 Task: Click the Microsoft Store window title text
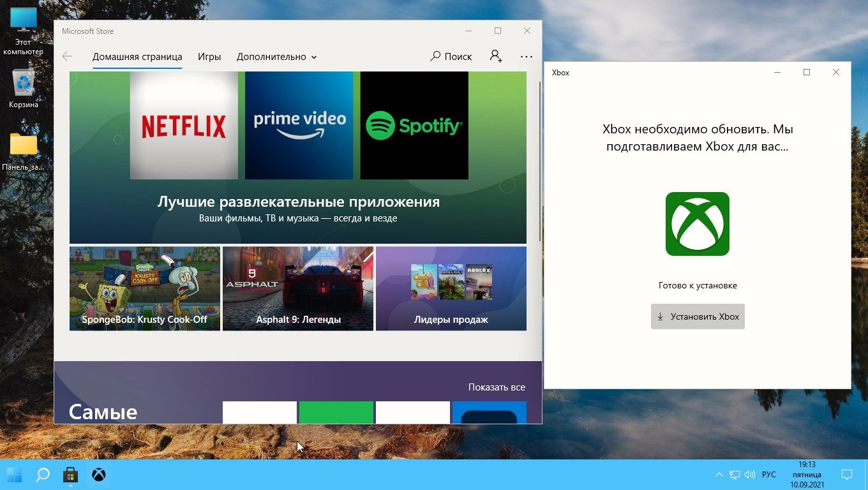[x=87, y=31]
